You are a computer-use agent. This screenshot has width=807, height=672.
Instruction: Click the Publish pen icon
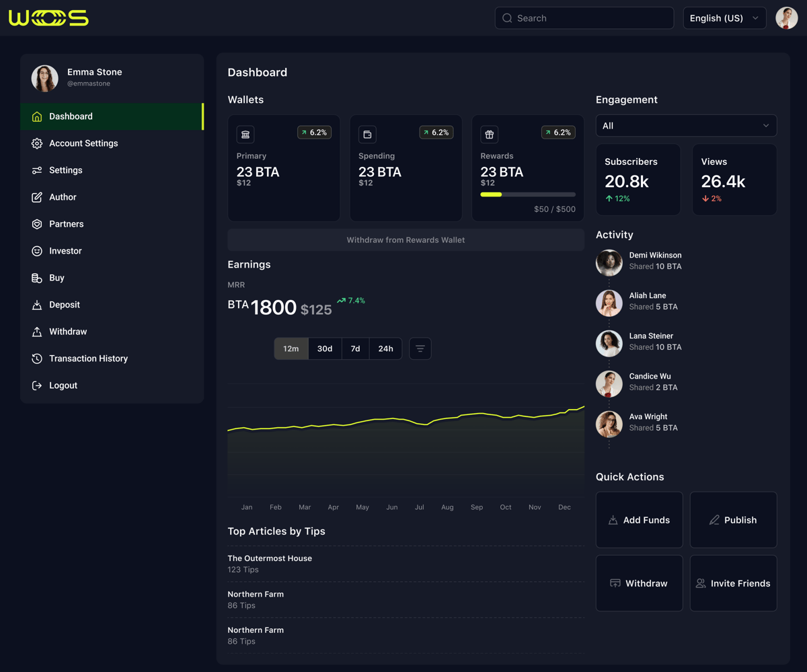(x=714, y=520)
